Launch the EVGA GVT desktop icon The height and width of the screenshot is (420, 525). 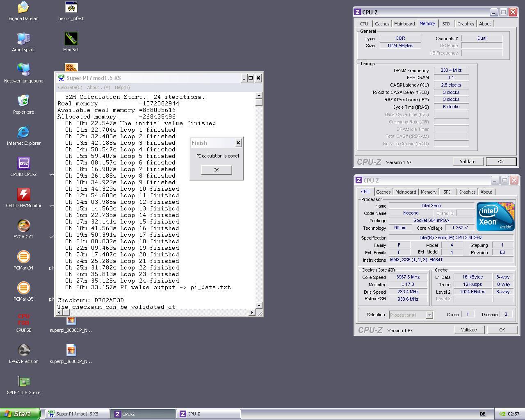(23, 226)
